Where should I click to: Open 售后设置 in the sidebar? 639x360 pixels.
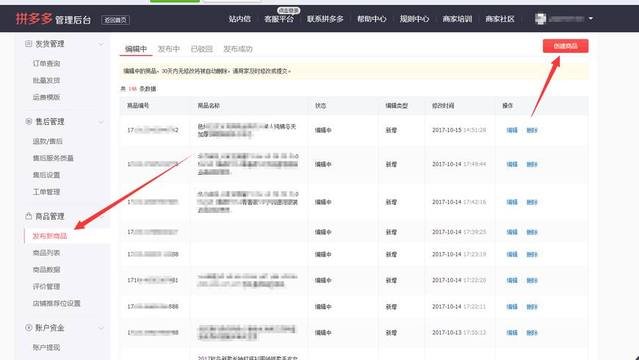(x=46, y=175)
